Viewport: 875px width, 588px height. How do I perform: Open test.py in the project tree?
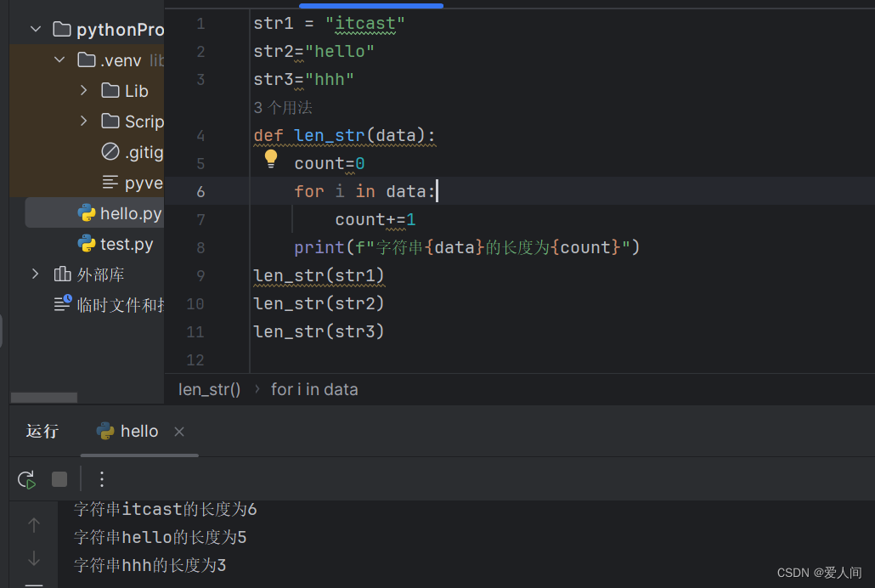(115, 244)
